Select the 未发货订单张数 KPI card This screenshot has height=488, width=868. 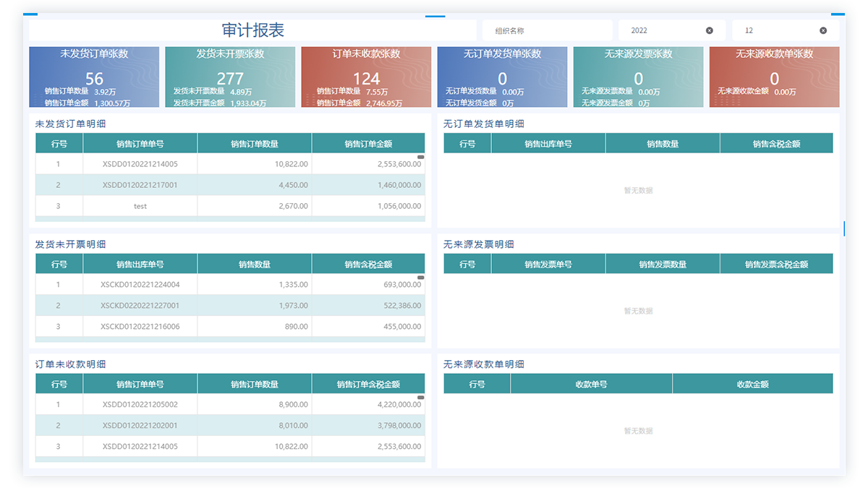[x=94, y=77]
